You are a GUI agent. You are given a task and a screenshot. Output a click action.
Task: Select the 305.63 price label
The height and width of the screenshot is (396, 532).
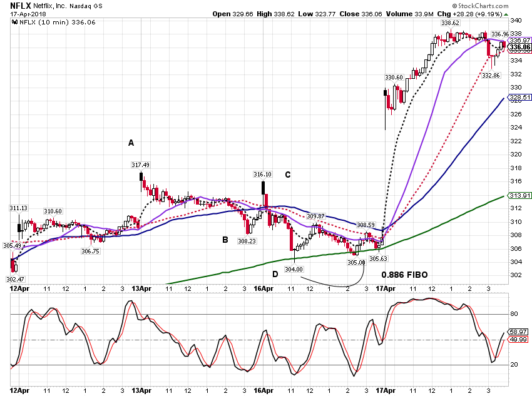[378, 258]
